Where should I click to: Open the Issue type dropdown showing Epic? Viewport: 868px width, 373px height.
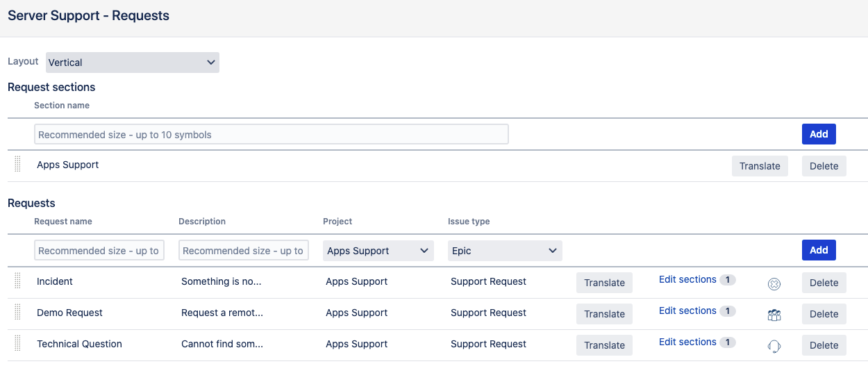pos(504,251)
